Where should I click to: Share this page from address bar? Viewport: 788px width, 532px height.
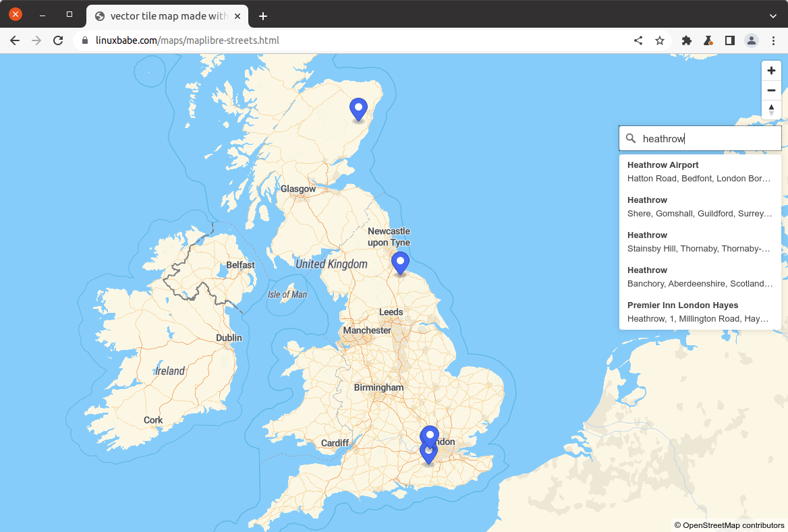tap(638, 40)
